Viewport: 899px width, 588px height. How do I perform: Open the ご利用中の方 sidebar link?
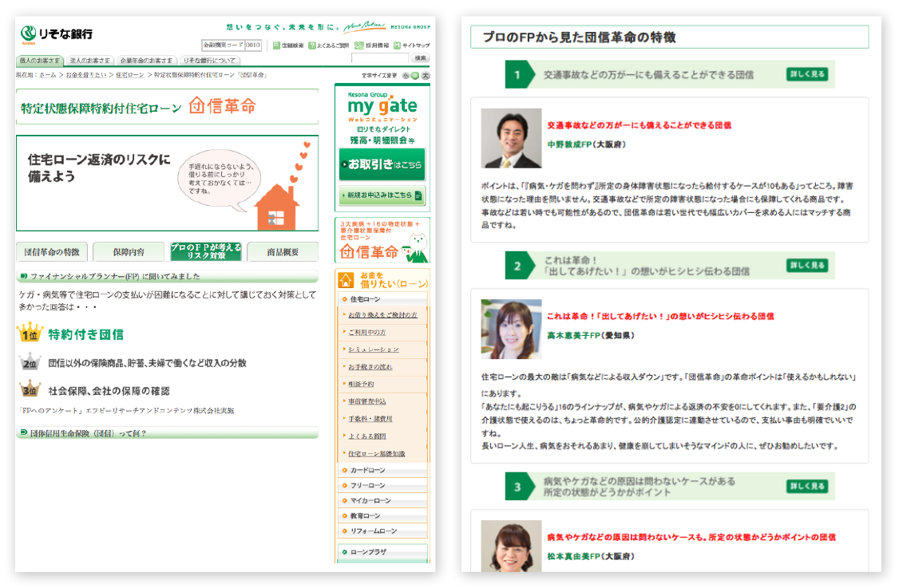point(367,333)
